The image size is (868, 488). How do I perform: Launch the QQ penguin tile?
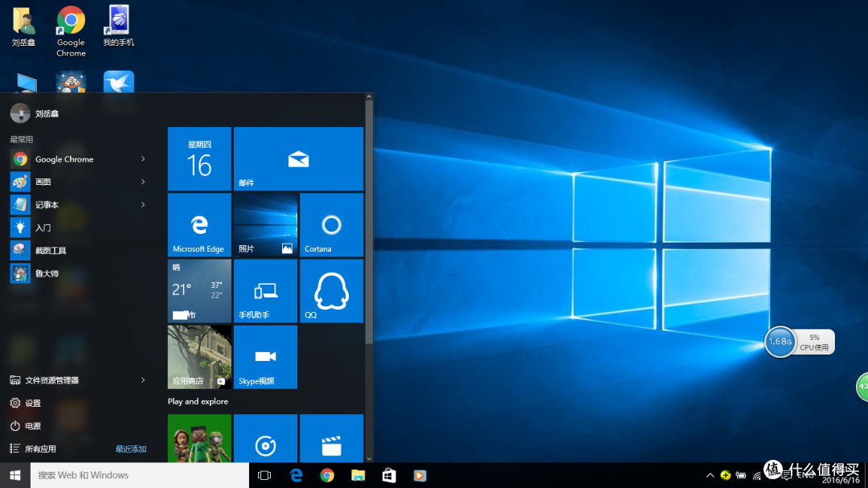point(332,291)
